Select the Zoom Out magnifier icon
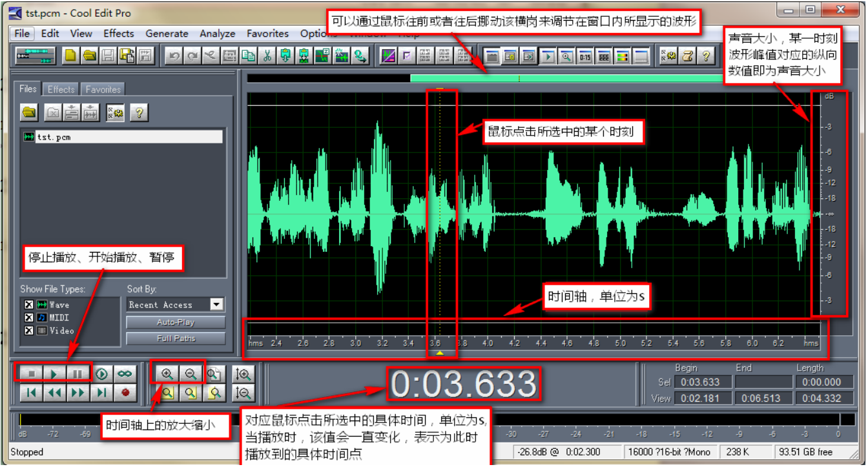 pyautogui.click(x=191, y=373)
